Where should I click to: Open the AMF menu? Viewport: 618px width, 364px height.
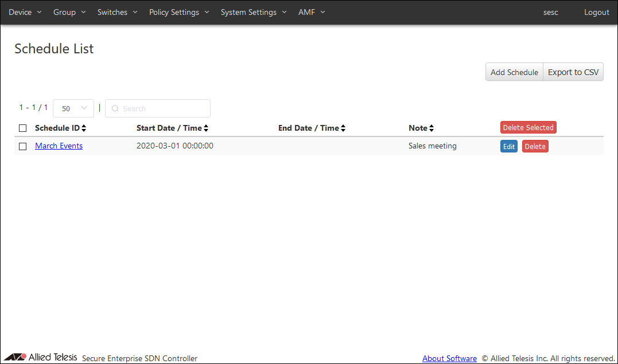312,12
